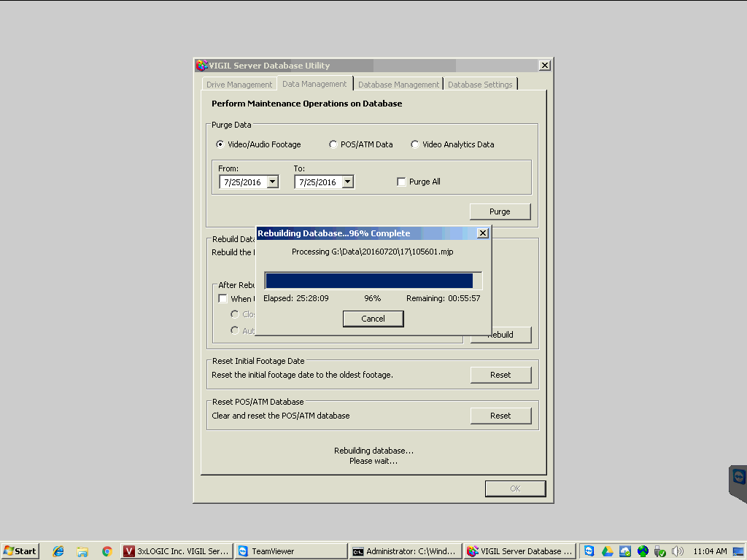Click the rebuild progress bar

click(x=373, y=281)
